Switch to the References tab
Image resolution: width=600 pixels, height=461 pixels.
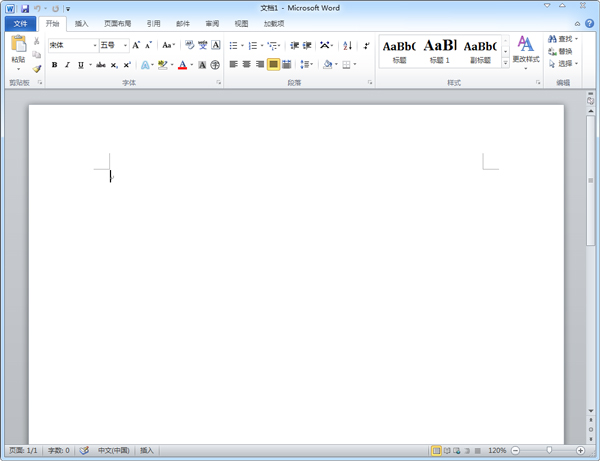click(x=153, y=24)
